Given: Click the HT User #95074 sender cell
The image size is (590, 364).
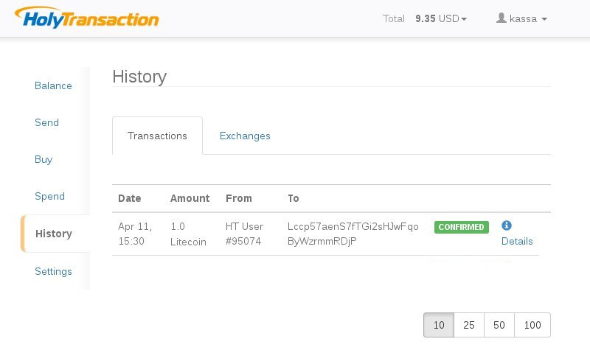Looking at the screenshot, I should (x=244, y=234).
